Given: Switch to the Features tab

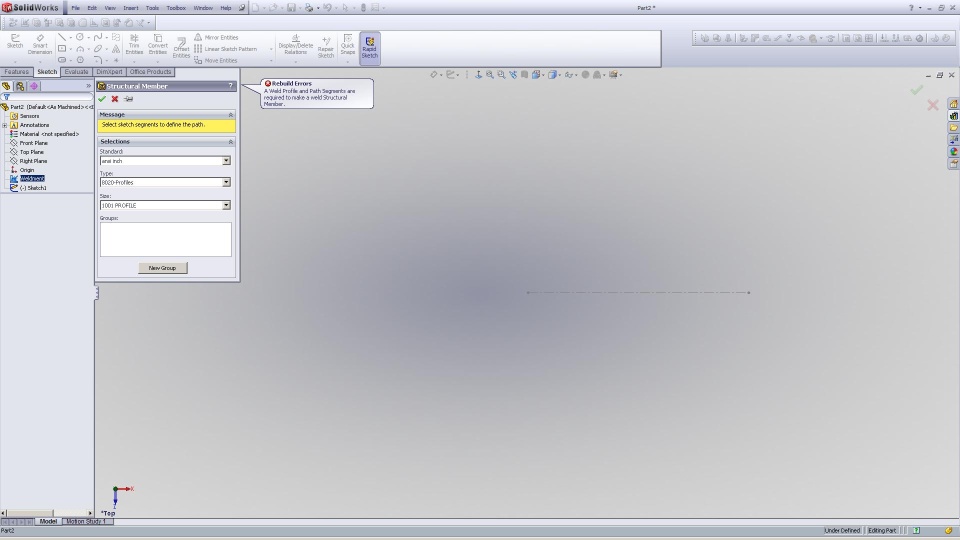Looking at the screenshot, I should tap(17, 72).
